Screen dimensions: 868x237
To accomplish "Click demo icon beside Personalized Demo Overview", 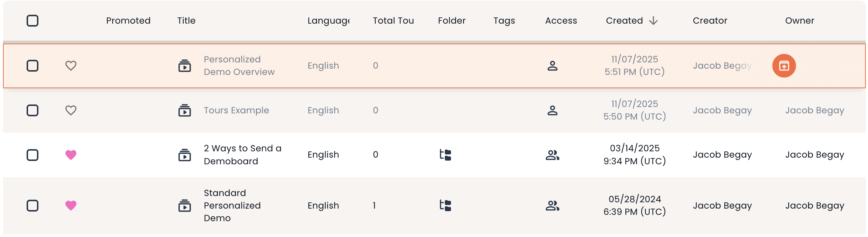I will (x=185, y=66).
